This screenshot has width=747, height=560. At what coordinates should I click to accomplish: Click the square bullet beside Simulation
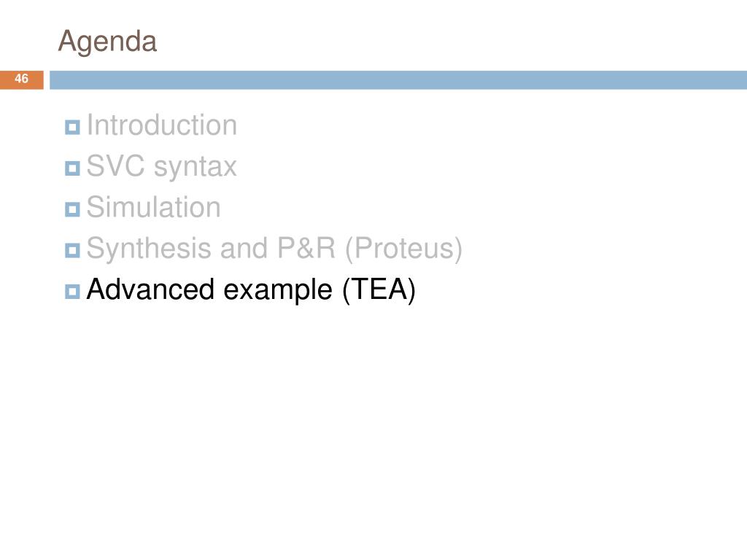[x=72, y=209]
